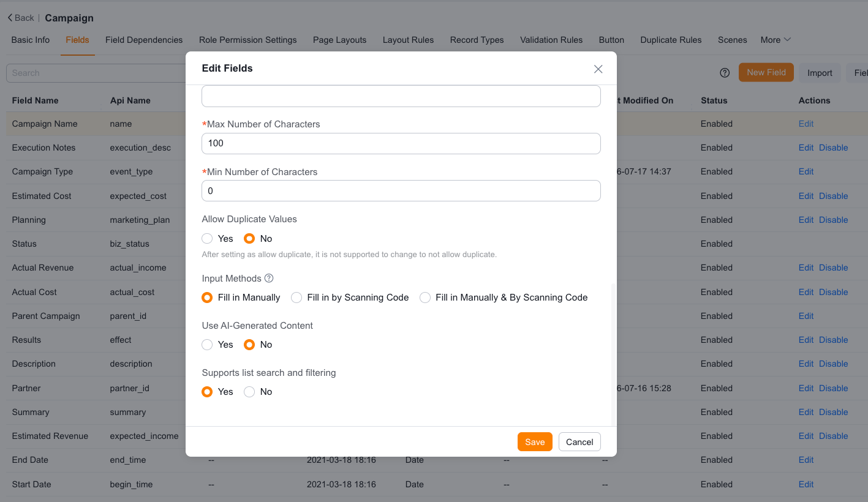Screen dimensions: 868x502
Task: Open the Basic Info tab
Action: (31, 40)
